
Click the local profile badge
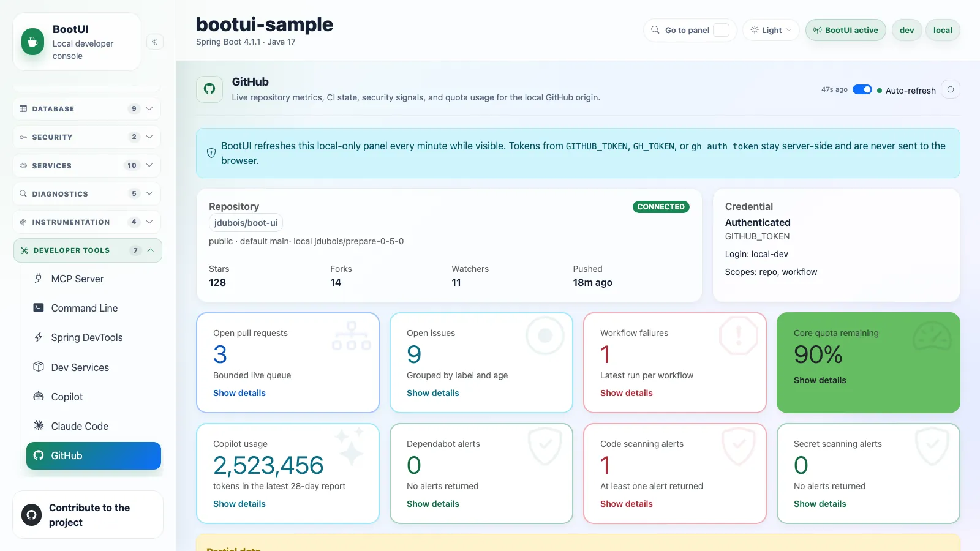click(x=943, y=30)
